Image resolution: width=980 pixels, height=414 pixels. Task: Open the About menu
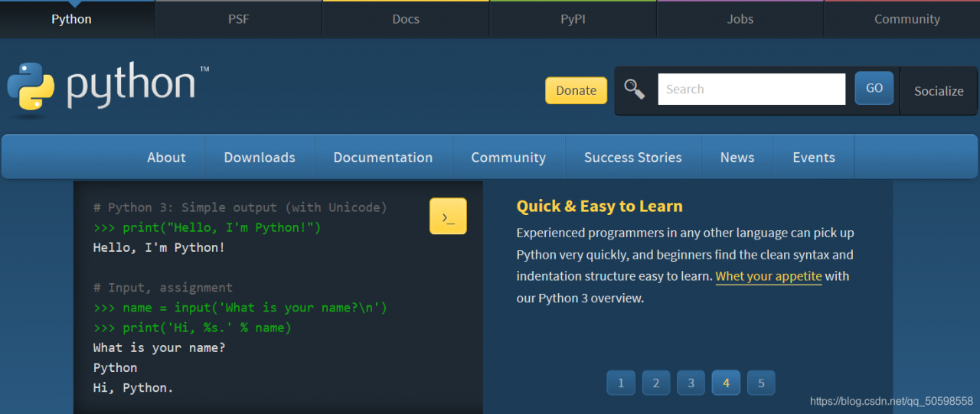pos(166,158)
